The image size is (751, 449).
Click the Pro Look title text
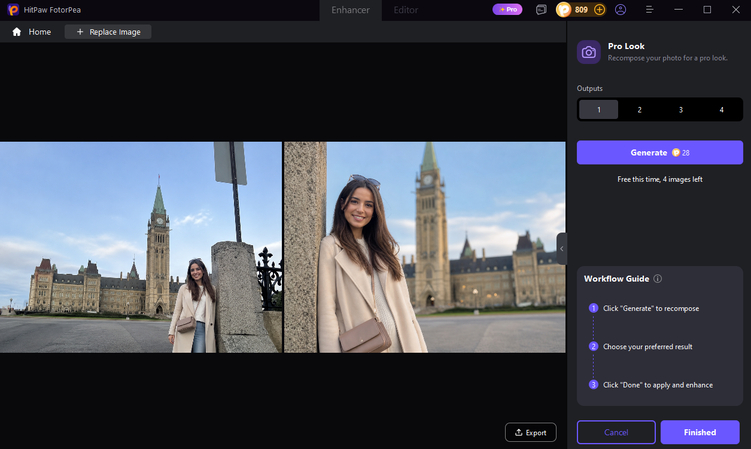[626, 46]
